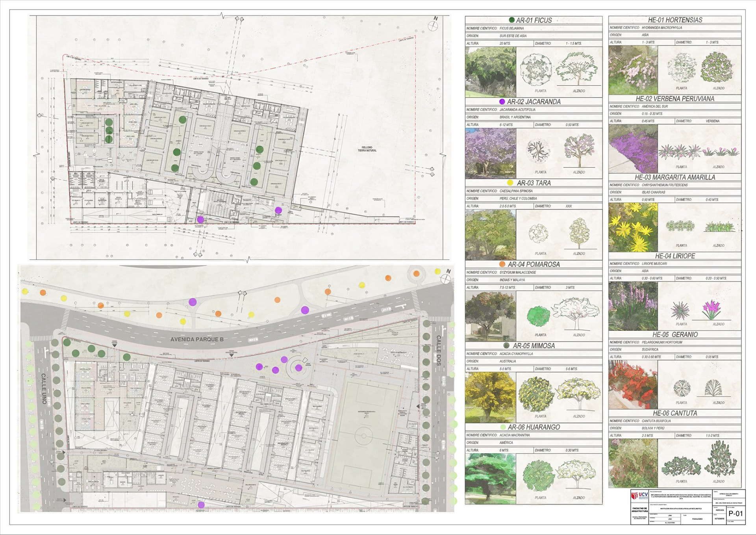Click yellow legend dot beside AR-03 TARA
This screenshot has height=535, width=756.
510,183
